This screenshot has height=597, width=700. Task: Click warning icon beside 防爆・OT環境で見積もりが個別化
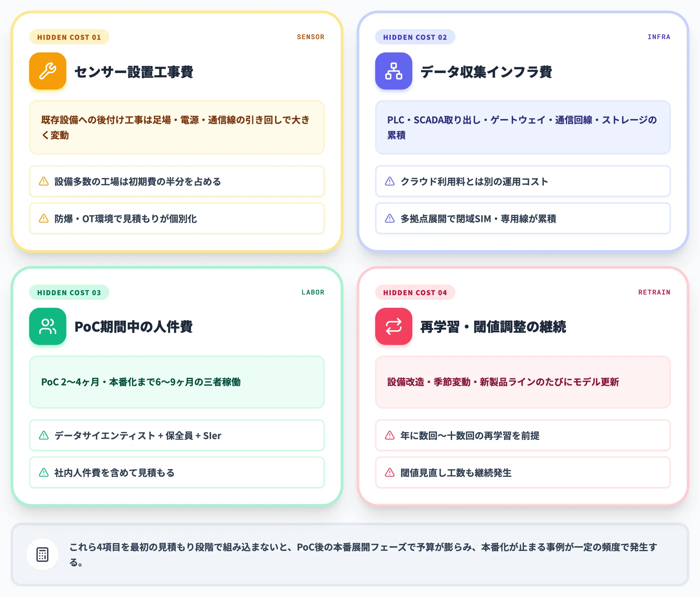pos(44,219)
